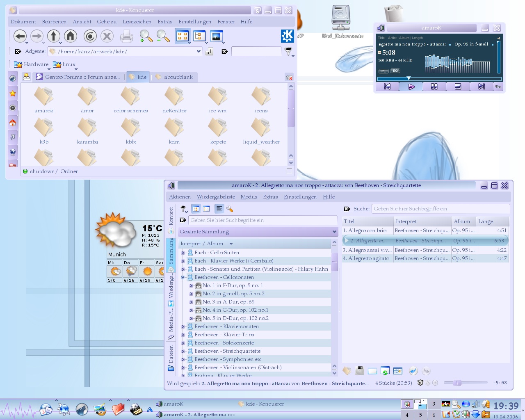
Task: Save the playlist with floppy icon
Action: [x=360, y=371]
